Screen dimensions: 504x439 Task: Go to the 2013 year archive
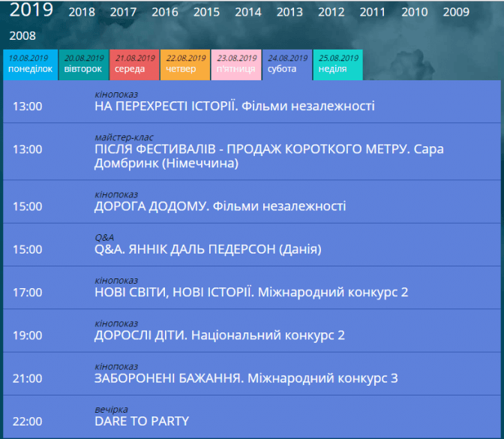point(289,12)
